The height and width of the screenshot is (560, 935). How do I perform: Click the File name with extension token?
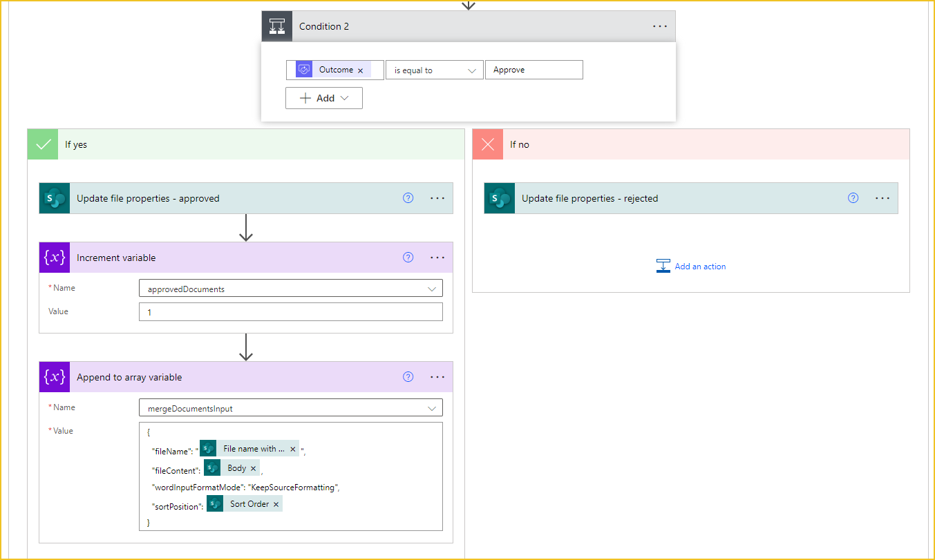tap(249, 449)
